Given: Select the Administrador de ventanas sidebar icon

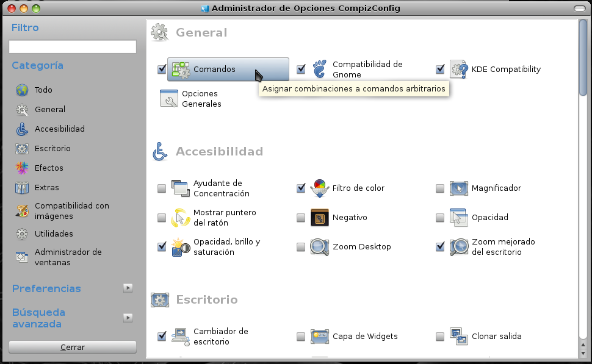Looking at the screenshot, I should [22, 258].
